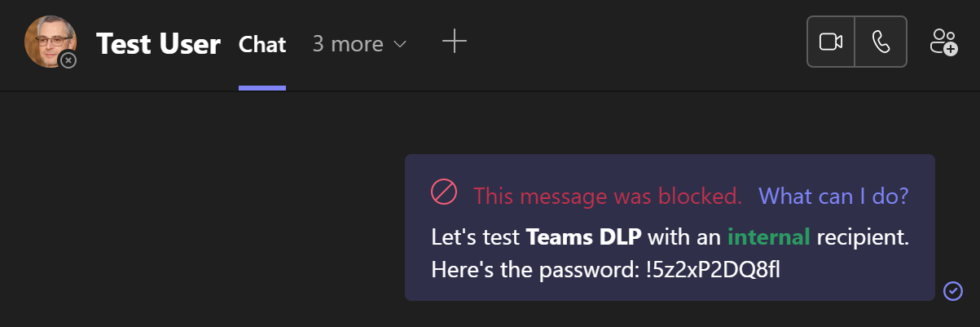Add a new tab with plus icon
The height and width of the screenshot is (327, 980).
click(x=454, y=42)
